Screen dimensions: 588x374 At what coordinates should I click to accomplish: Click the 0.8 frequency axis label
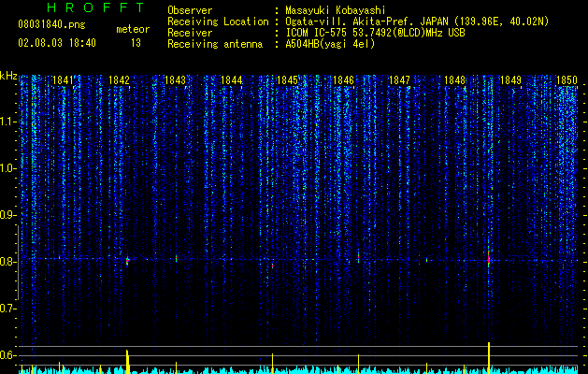(8, 262)
